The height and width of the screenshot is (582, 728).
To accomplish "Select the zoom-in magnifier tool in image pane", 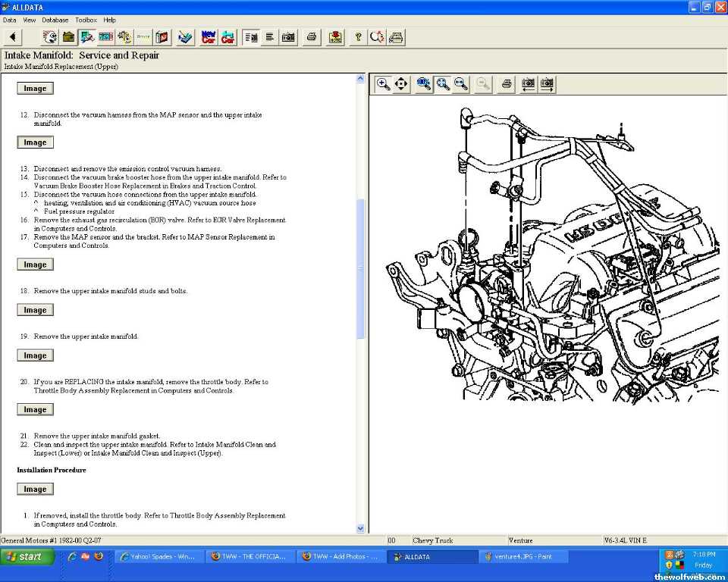I will click(384, 84).
